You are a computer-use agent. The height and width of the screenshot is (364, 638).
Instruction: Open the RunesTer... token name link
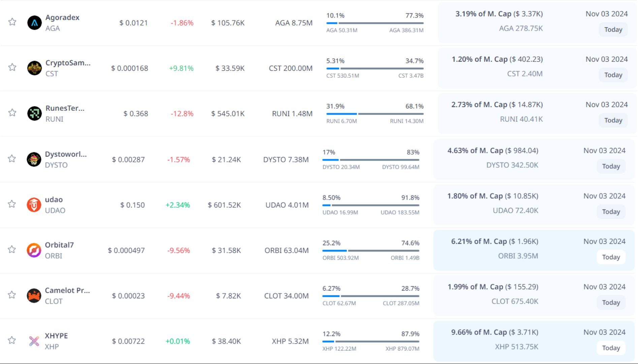[x=65, y=108]
